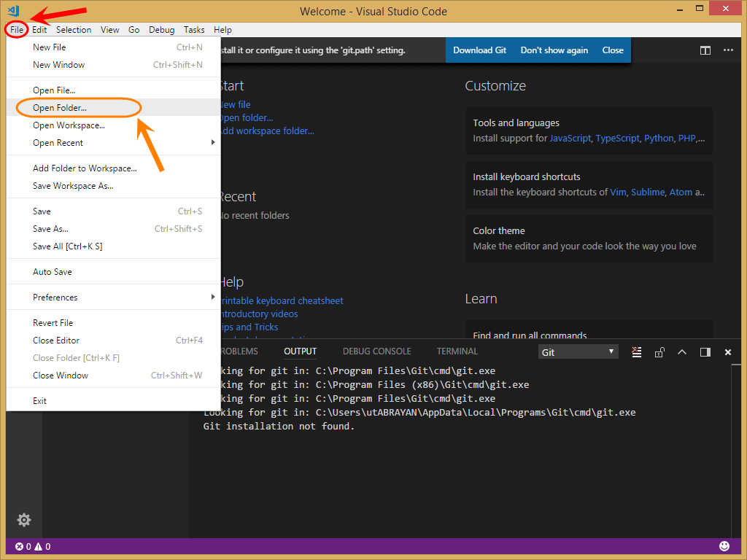This screenshot has width=747, height=560.
Task: Open the Edit menu
Action: pos(39,29)
